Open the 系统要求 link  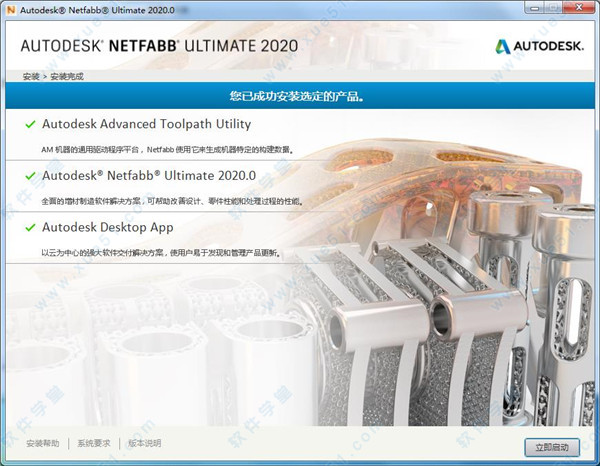coord(93,443)
